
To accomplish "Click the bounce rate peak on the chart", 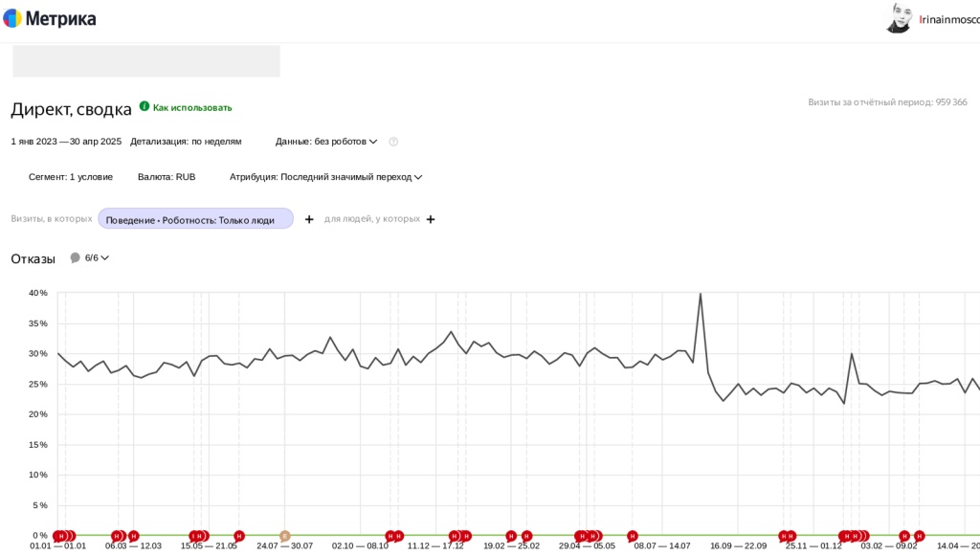I will [701, 294].
